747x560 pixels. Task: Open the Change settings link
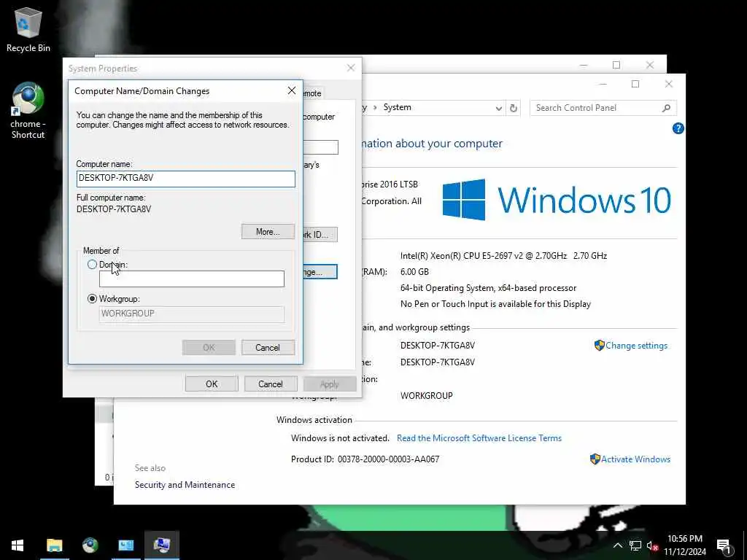(x=636, y=346)
